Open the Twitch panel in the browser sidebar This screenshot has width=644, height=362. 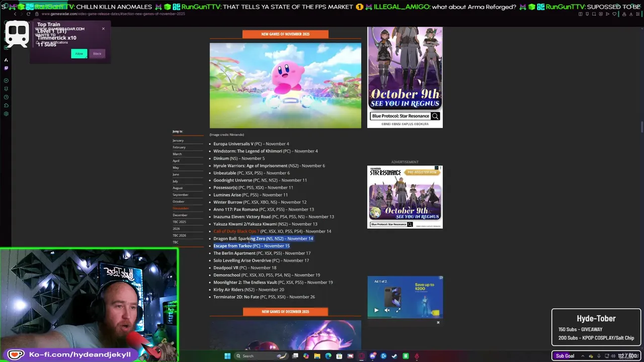tap(6, 68)
